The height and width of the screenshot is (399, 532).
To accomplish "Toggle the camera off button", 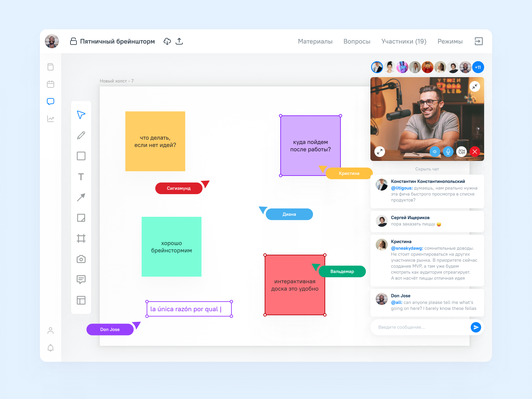I will click(462, 152).
